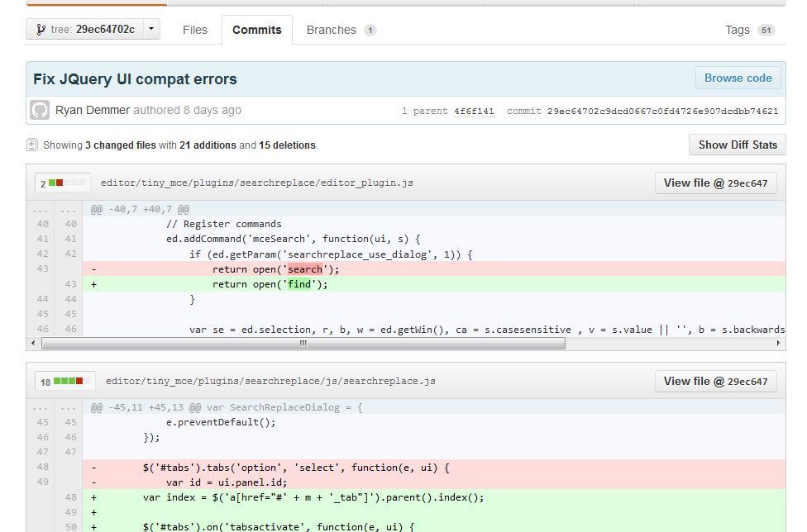This screenshot has width=807, height=532.
Task: Click the 'authored 8 days ago' timestamp
Action: pyautogui.click(x=188, y=110)
